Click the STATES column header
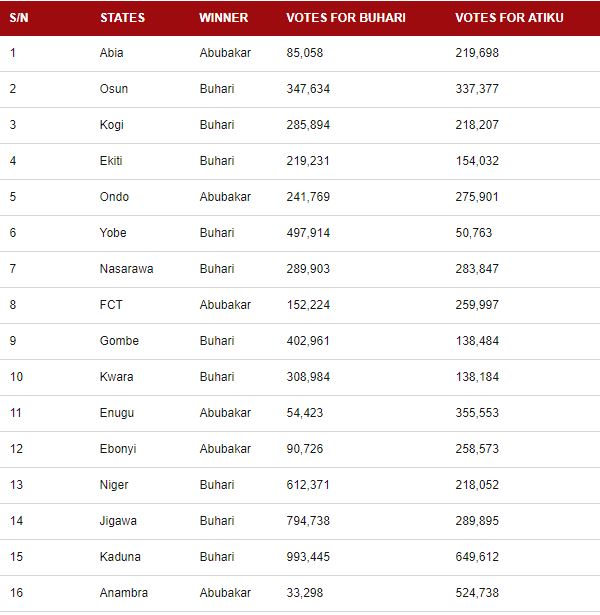Image resolution: width=600 pixels, height=615 pixels. (122, 18)
